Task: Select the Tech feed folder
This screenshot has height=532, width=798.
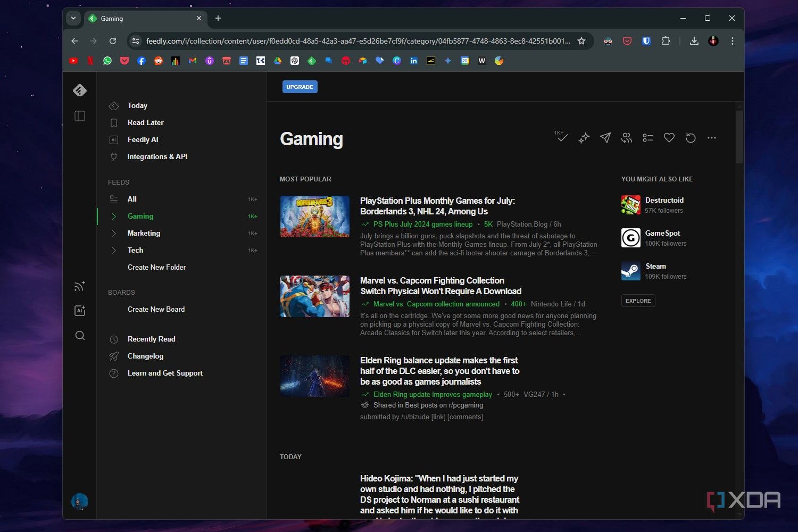Action: [x=135, y=250]
